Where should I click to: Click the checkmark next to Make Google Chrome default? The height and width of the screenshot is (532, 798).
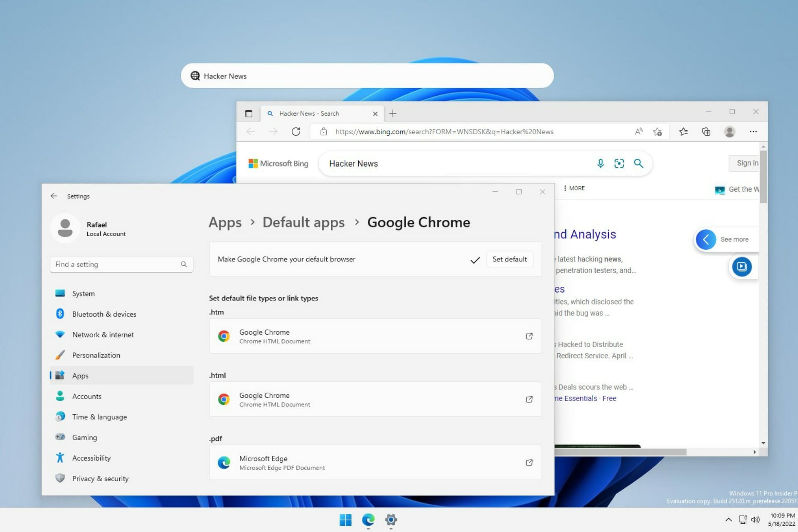[474, 258]
